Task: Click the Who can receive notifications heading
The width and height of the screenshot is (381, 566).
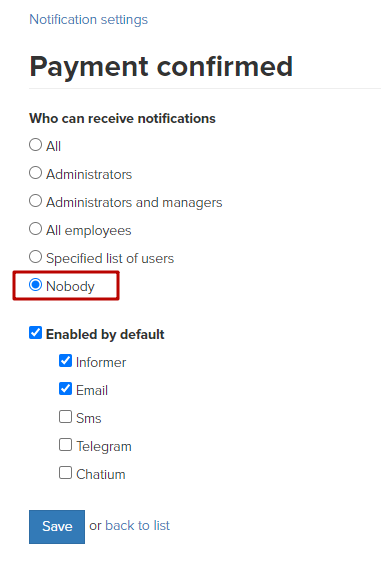Action: (122, 118)
